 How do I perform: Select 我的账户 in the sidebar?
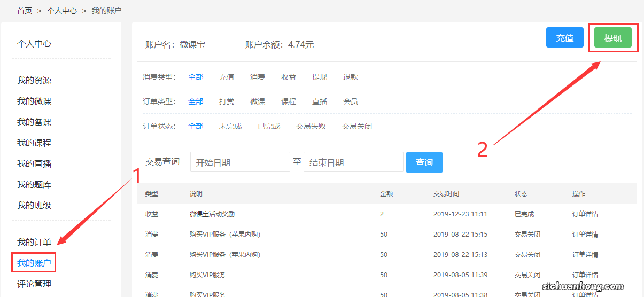tap(34, 263)
